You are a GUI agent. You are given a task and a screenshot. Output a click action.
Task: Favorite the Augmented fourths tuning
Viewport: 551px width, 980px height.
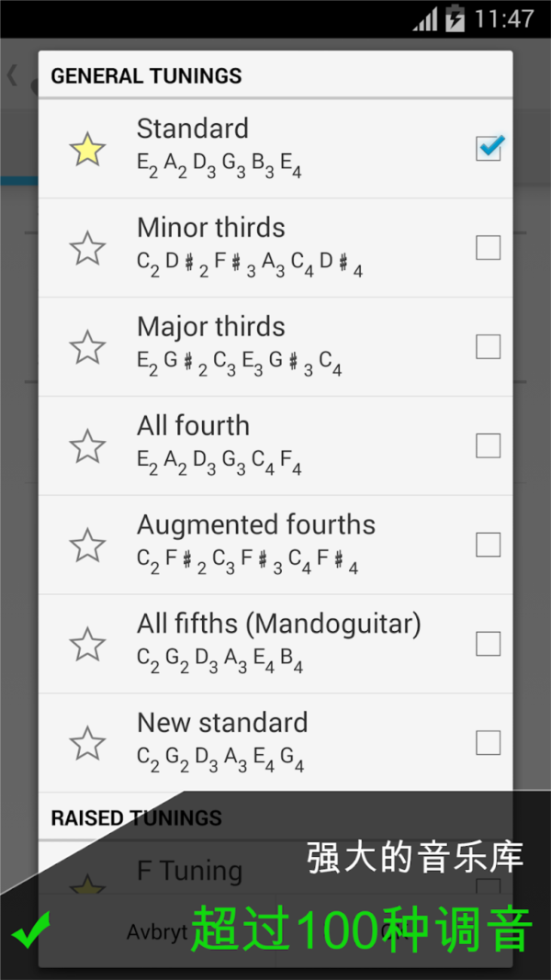click(87, 546)
